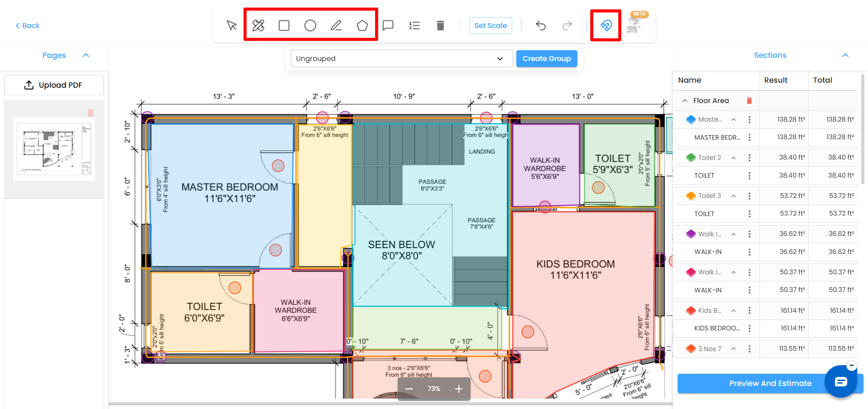Open the chat support bubble
Viewport: 868px width, 409px height.
coord(841,382)
